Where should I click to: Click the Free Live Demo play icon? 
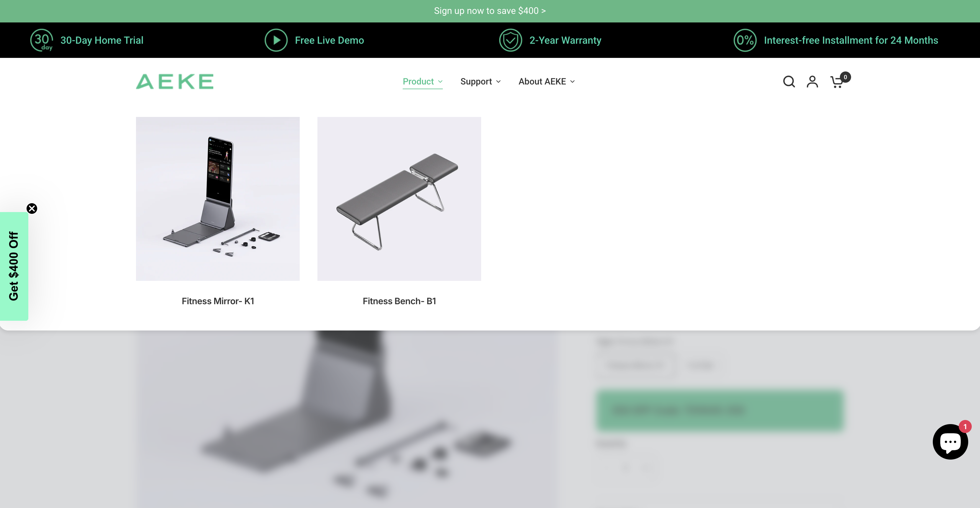[x=276, y=40]
